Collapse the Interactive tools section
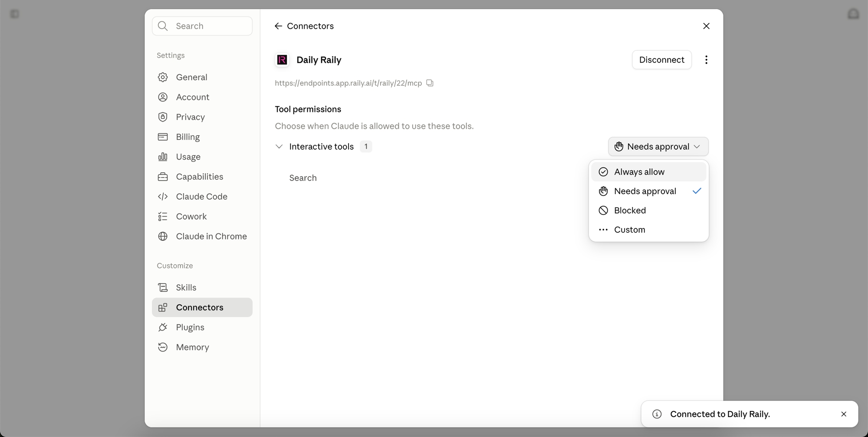This screenshot has height=437, width=868. point(279,147)
